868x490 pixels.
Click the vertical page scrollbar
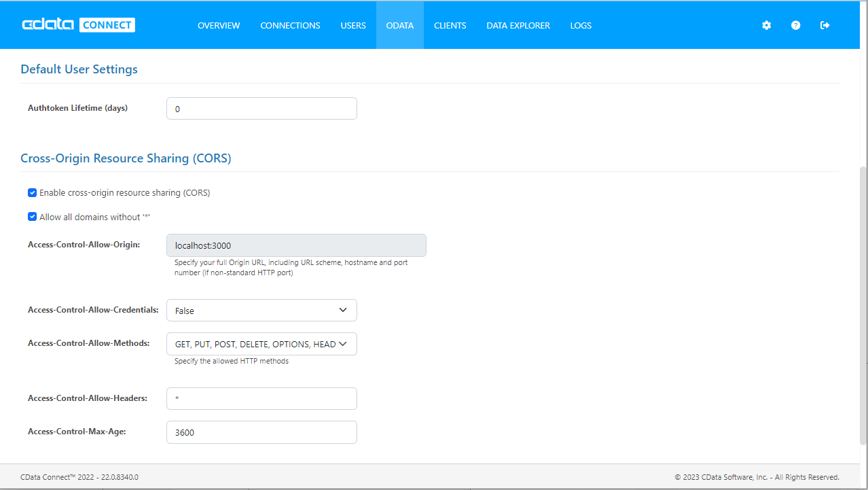(x=863, y=306)
